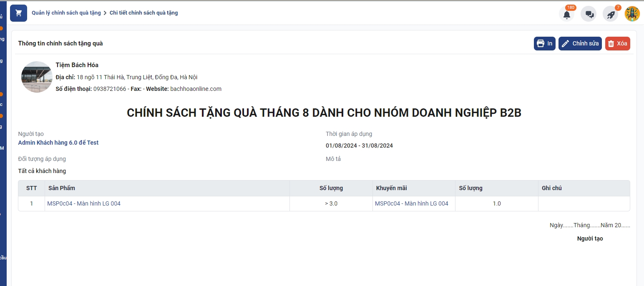The image size is (644, 286).
Task: Click the Tiệm Bách Hóa store logo
Action: click(x=37, y=77)
